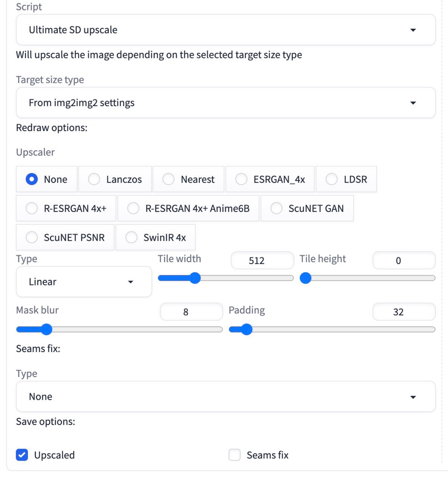Viewport: 448px width, 477px height.
Task: Open the redraw Type dropdown set to Linear
Action: [84, 282]
